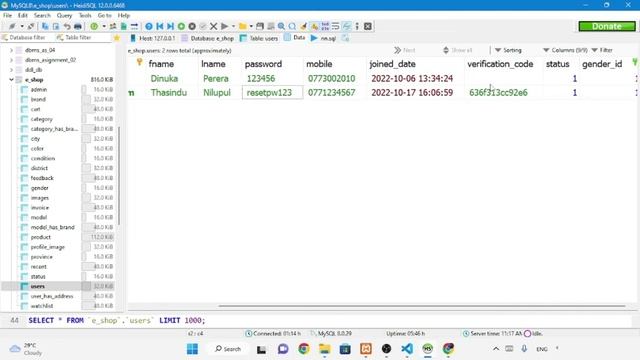Screen dimensions: 640x360
Task: Open the File menu
Action: [x=7, y=16]
